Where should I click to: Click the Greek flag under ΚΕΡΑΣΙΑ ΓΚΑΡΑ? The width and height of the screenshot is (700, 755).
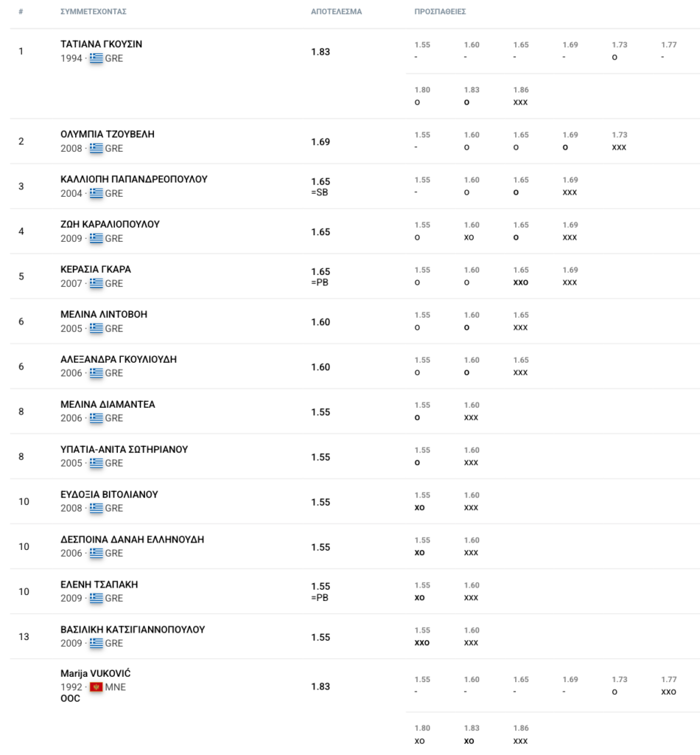(96, 283)
